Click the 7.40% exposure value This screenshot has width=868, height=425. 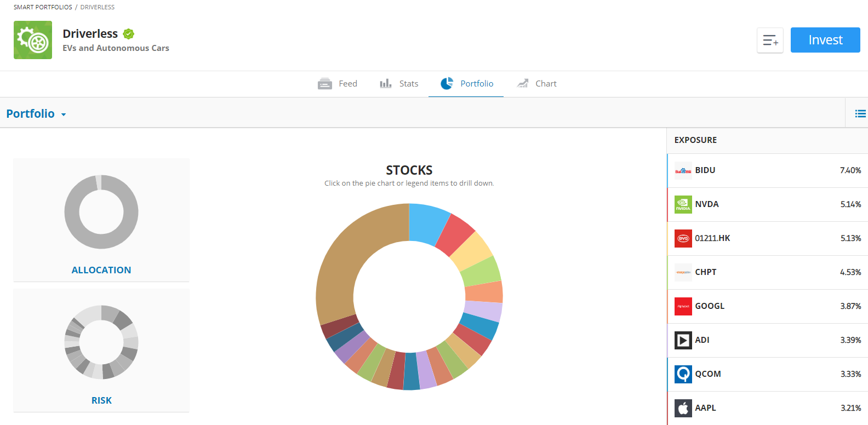coord(850,170)
